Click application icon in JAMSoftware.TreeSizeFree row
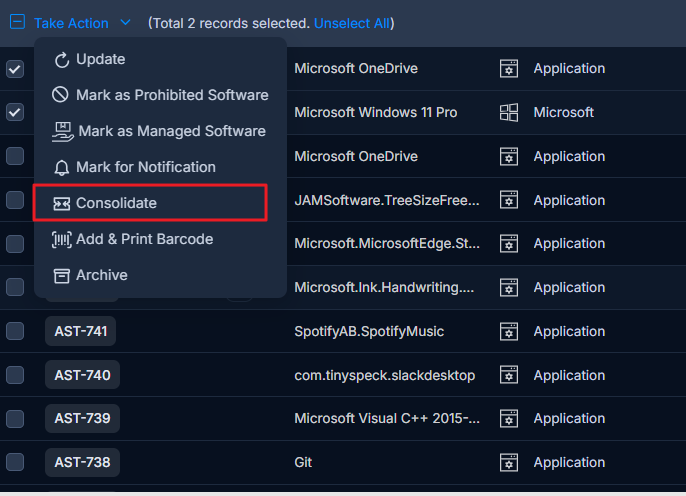Image resolution: width=686 pixels, height=496 pixels. click(509, 200)
